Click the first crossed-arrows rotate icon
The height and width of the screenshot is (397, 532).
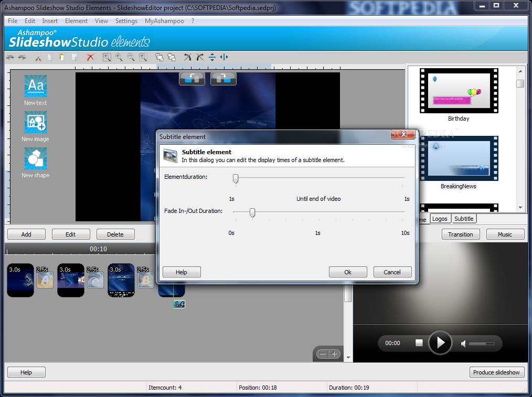point(188,57)
